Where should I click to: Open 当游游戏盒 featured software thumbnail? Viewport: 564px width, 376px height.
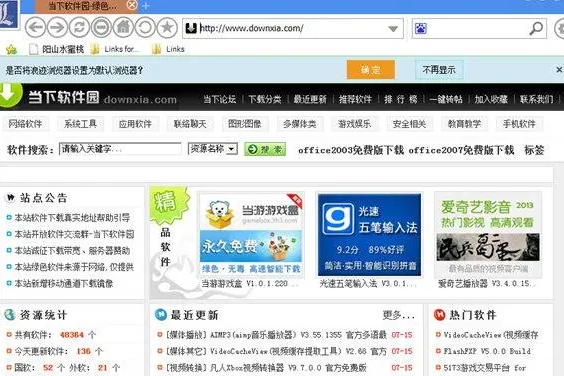click(251, 235)
